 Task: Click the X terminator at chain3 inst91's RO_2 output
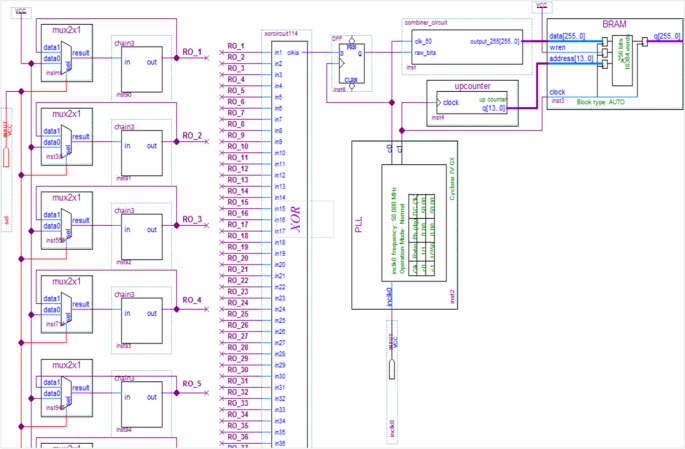click(207, 142)
